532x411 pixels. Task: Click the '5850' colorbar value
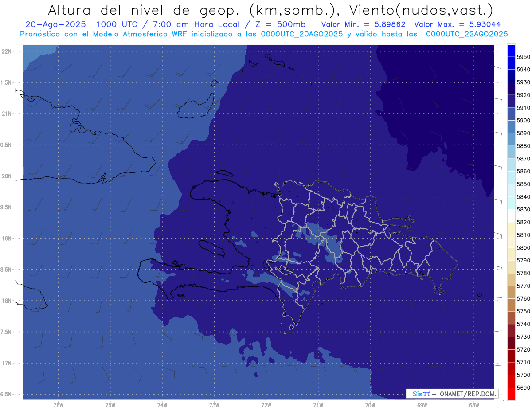pos(524,184)
